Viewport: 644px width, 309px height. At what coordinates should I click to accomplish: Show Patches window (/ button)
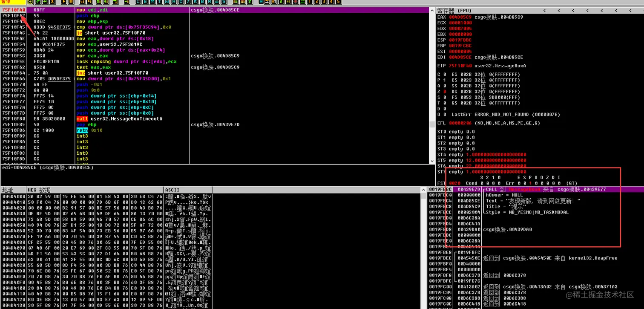[188, 2]
